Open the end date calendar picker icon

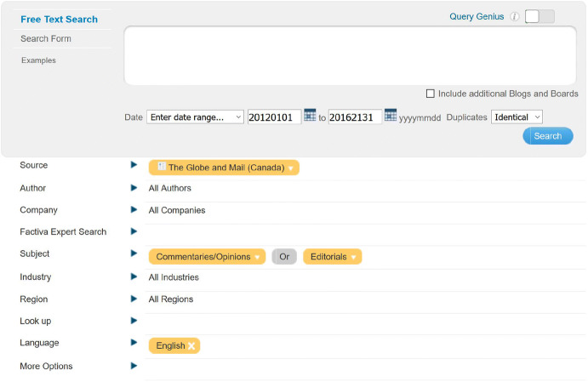point(391,116)
